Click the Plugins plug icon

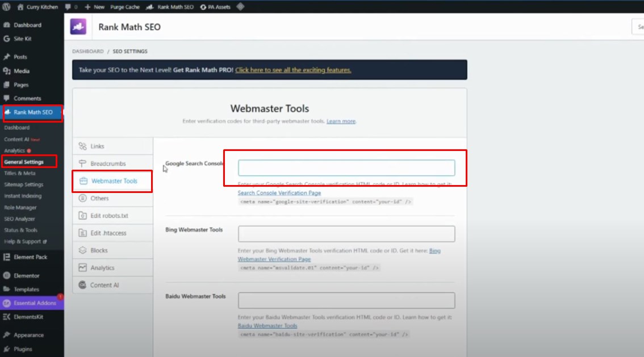(7, 349)
